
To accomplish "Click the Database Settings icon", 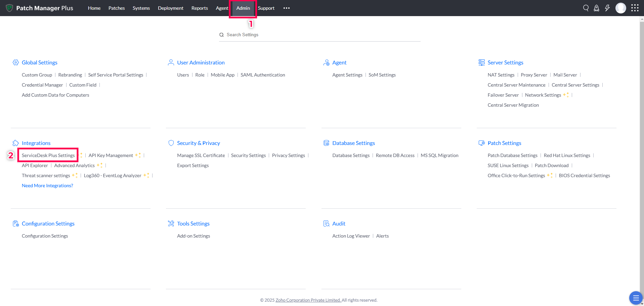I will click(x=326, y=143).
